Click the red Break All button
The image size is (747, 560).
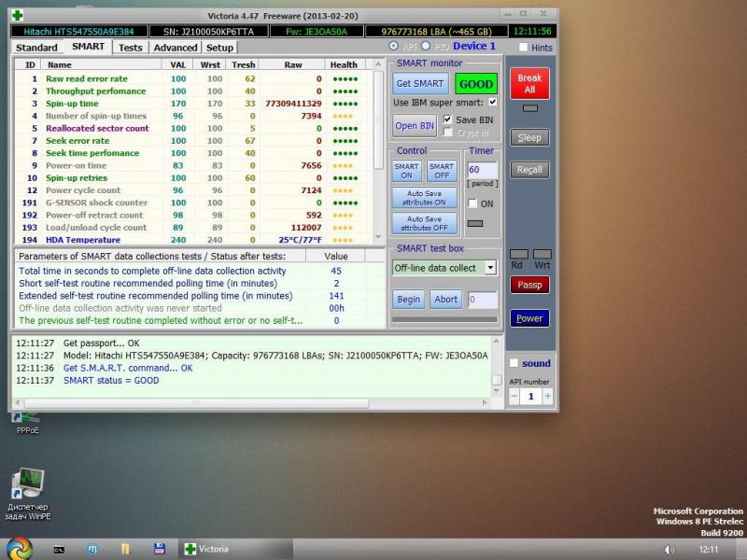click(x=529, y=84)
